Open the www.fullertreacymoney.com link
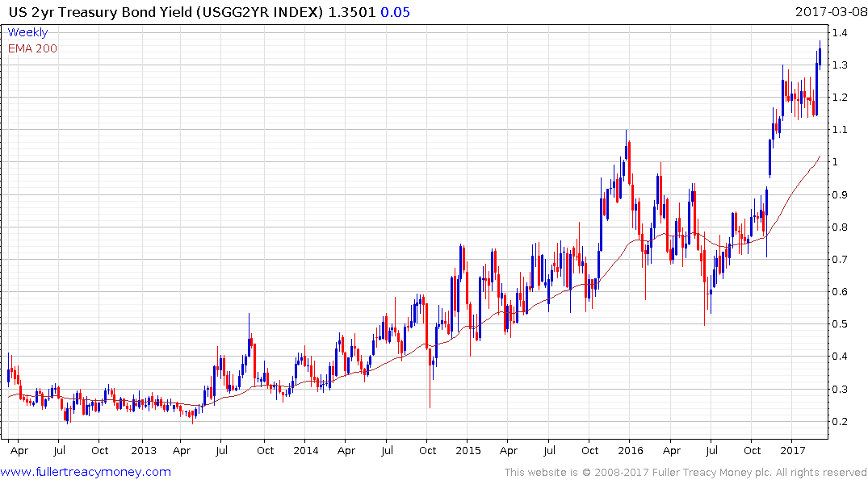This screenshot has height=484, width=868. [86, 472]
